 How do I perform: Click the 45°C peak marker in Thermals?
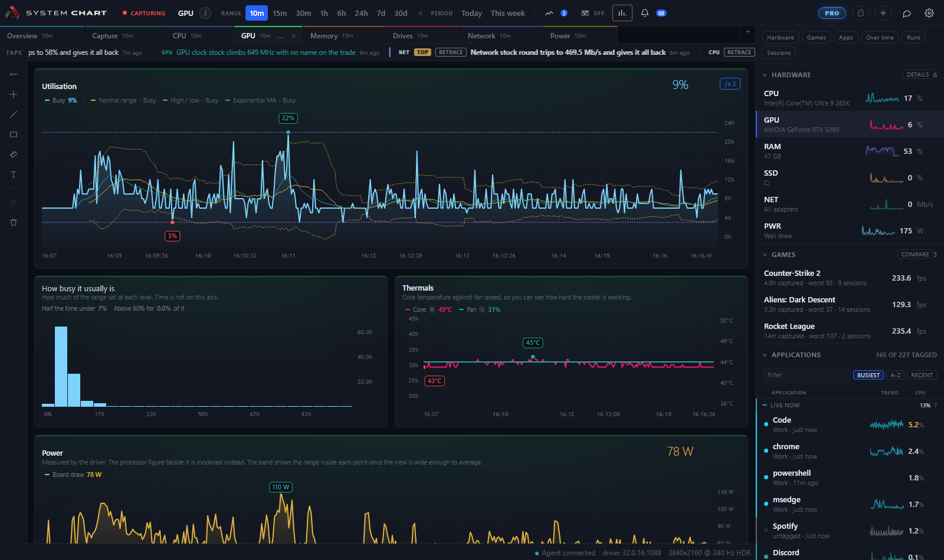tap(533, 342)
